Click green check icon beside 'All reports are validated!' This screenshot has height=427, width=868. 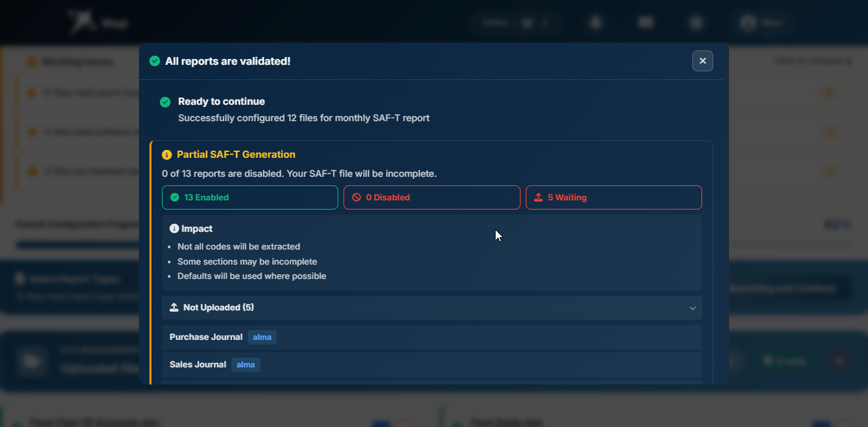pyautogui.click(x=155, y=61)
